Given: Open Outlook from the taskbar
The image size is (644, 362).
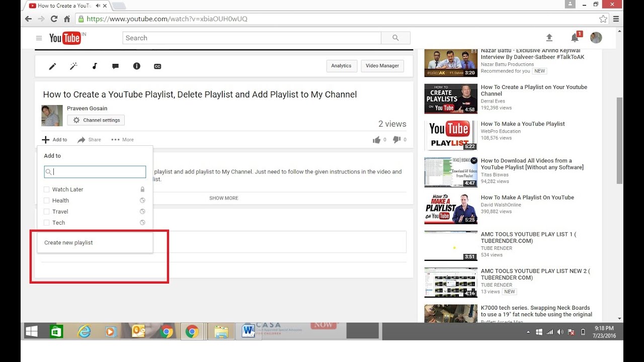Looking at the screenshot, I should coord(139,332).
